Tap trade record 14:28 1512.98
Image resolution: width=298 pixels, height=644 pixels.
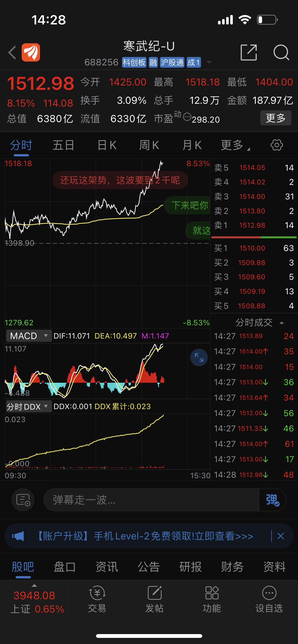click(x=254, y=475)
